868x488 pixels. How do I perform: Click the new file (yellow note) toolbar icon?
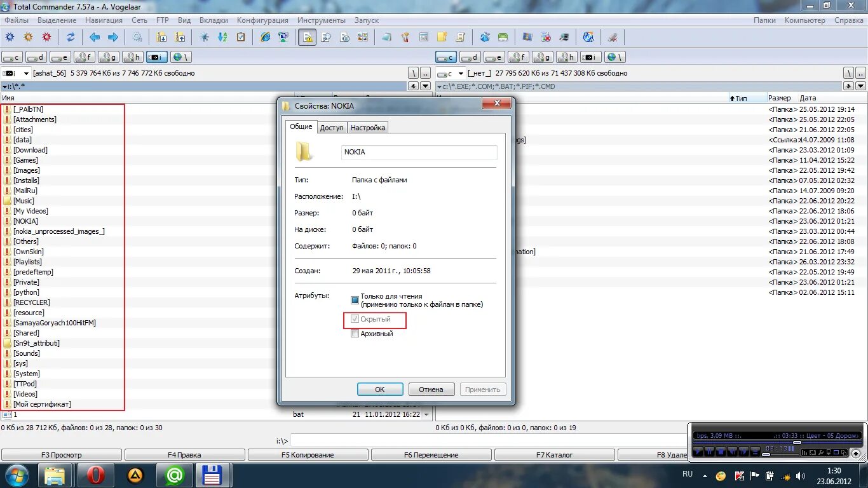[x=442, y=37]
